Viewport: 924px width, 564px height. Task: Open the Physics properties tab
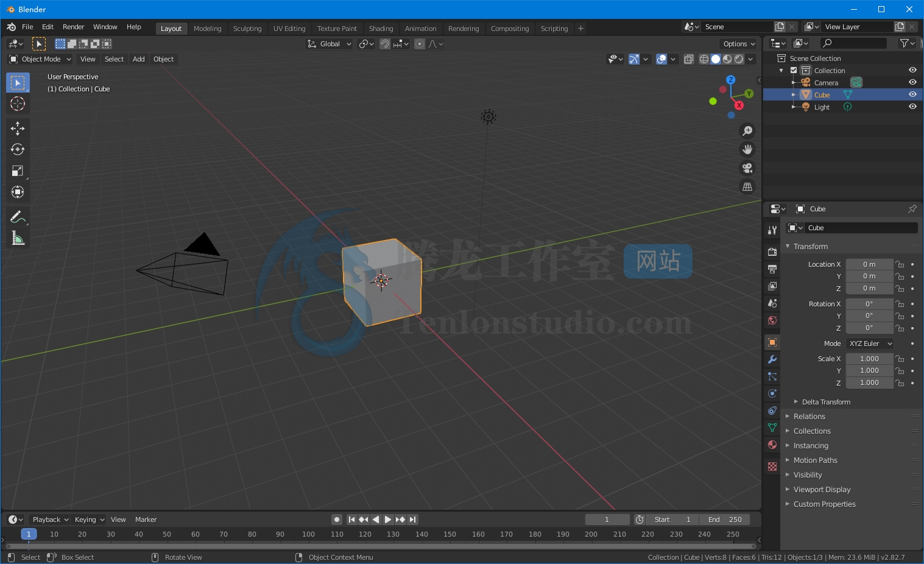pos(772,393)
